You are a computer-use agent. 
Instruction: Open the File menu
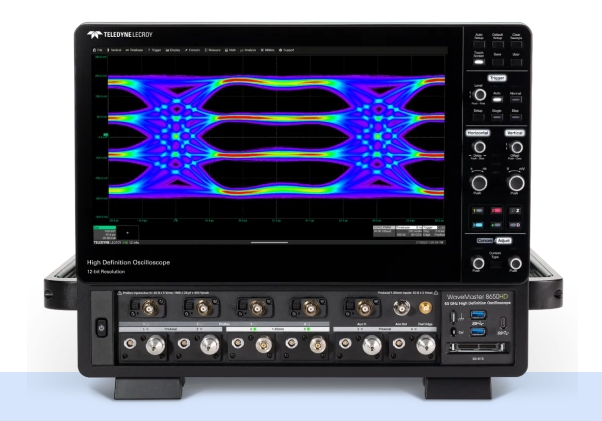click(99, 48)
